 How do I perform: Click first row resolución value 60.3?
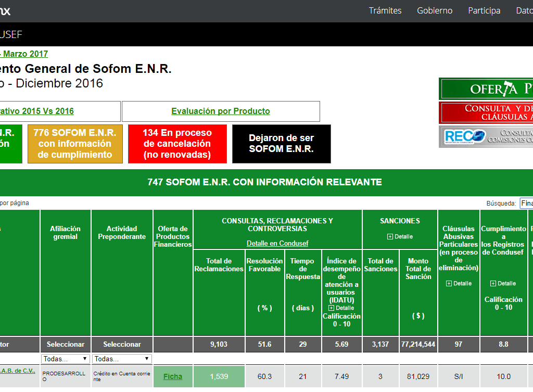click(264, 376)
